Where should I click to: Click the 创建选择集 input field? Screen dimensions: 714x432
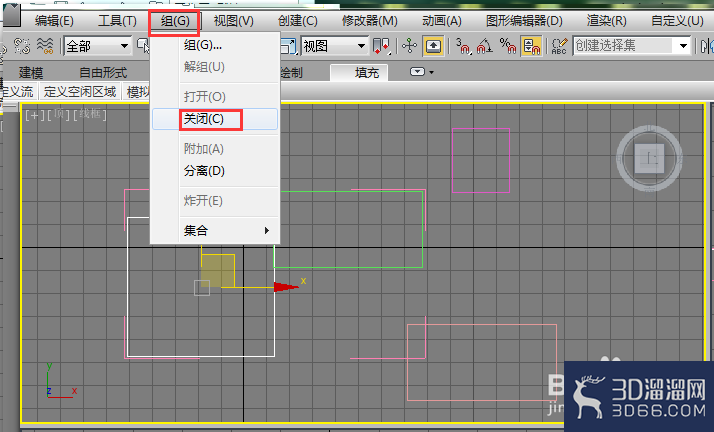(x=623, y=46)
